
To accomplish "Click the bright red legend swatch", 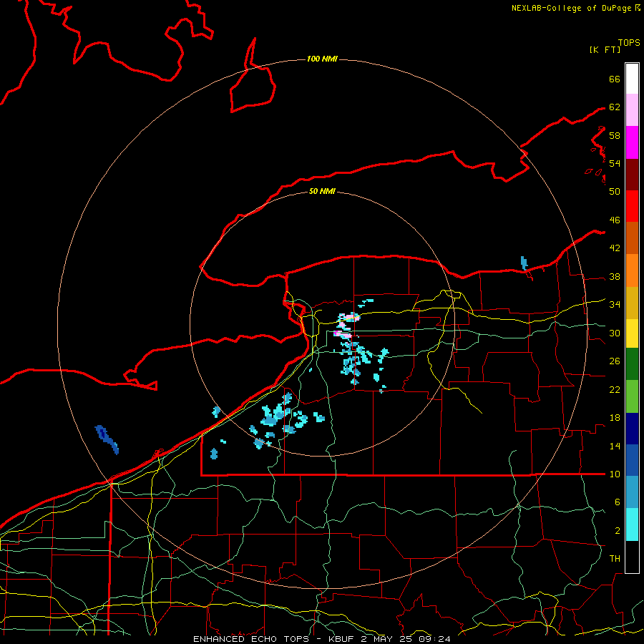I will point(632,206).
